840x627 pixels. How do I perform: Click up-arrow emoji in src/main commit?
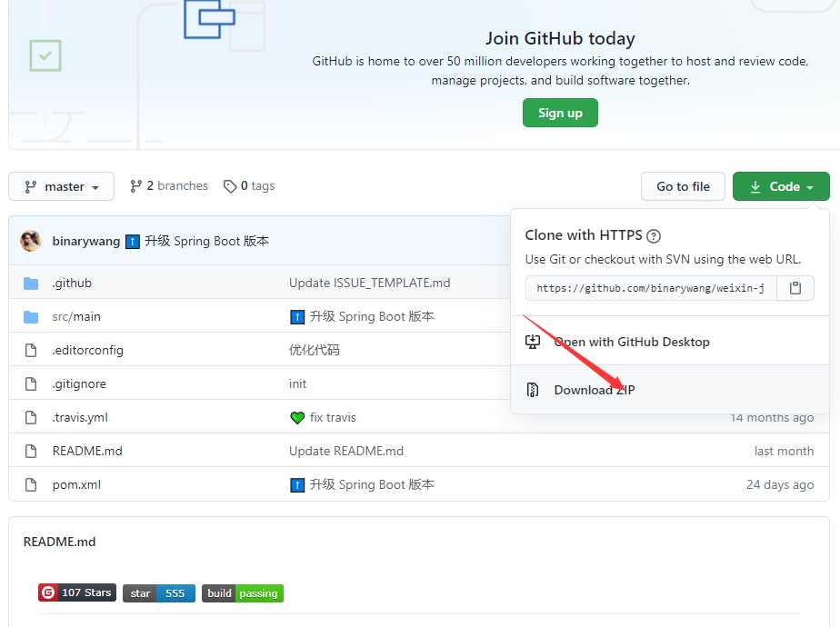(297, 317)
